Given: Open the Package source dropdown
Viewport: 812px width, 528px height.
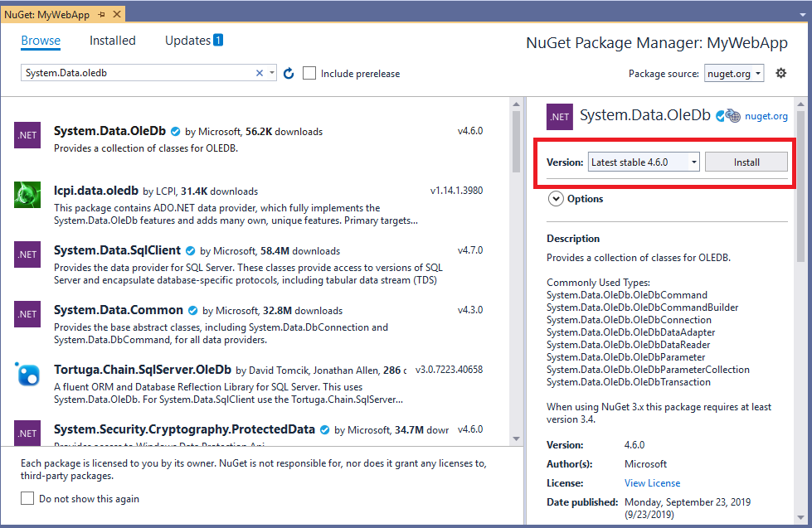Looking at the screenshot, I should [x=734, y=74].
